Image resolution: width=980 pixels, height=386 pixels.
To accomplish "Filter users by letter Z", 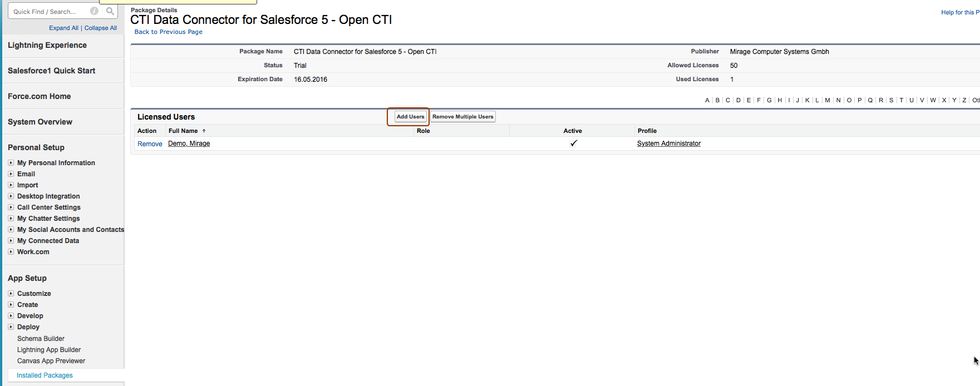I will coord(964,100).
